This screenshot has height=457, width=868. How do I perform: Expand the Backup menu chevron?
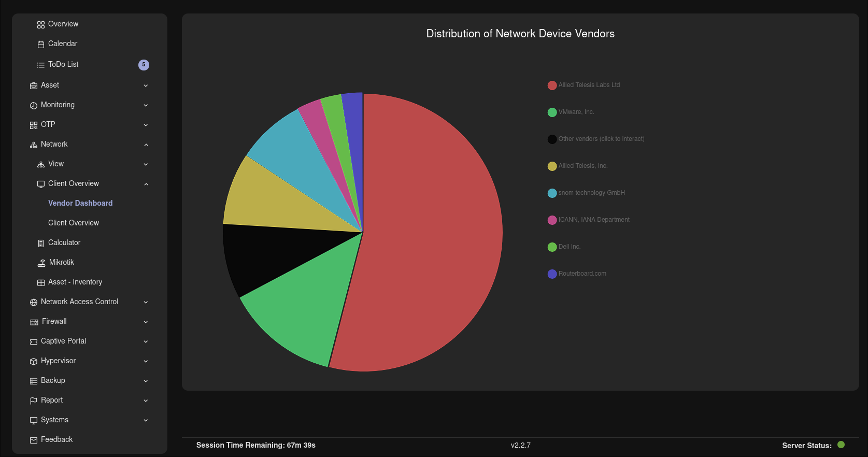(x=146, y=381)
